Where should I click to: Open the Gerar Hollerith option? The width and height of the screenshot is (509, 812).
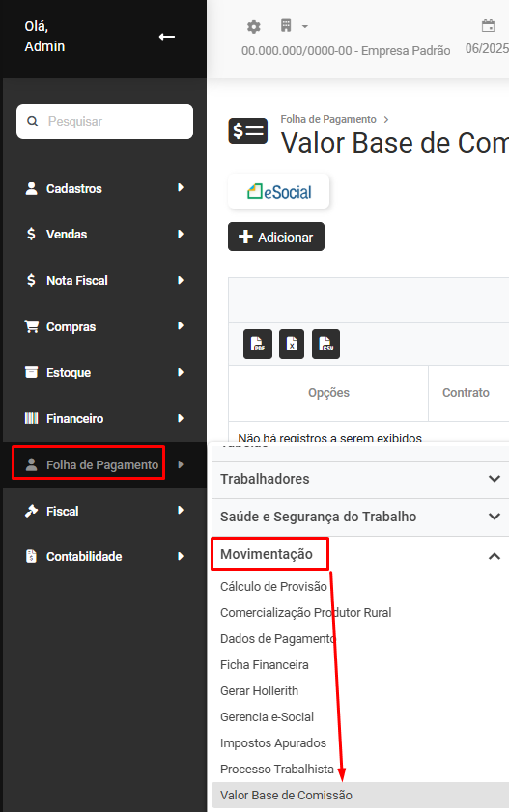pyautogui.click(x=259, y=690)
